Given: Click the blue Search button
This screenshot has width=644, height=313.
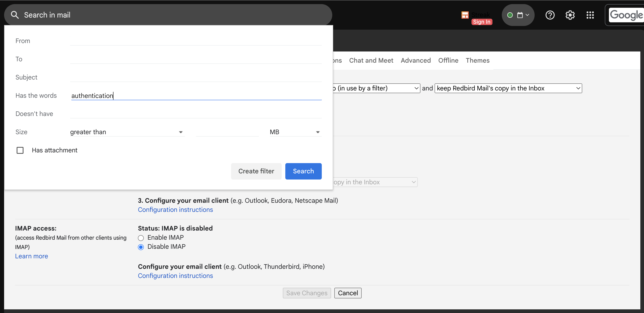Looking at the screenshot, I should (303, 171).
